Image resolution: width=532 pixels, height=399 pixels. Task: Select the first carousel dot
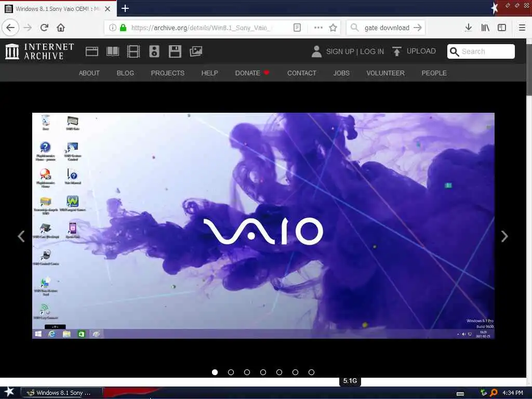(x=215, y=372)
